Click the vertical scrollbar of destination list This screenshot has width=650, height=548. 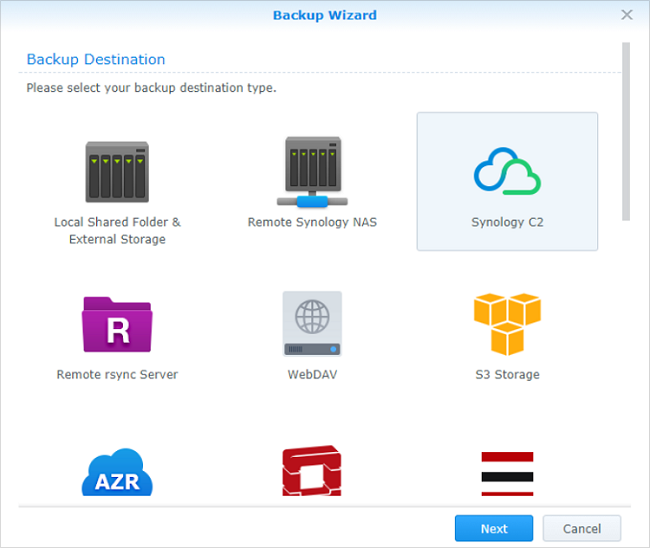(626, 131)
